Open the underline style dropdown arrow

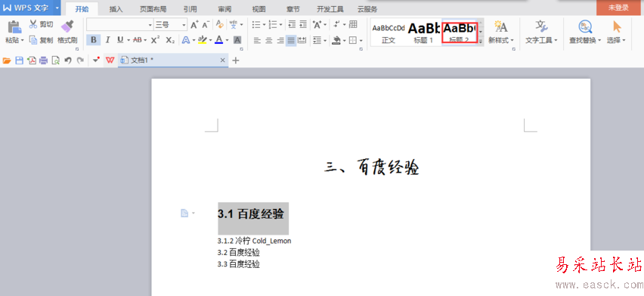coord(128,40)
